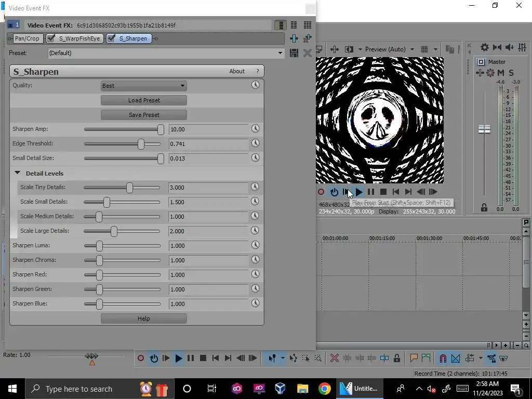Click Animate clock icon for Sharpen Amp
The image size is (532, 399).
(255, 129)
